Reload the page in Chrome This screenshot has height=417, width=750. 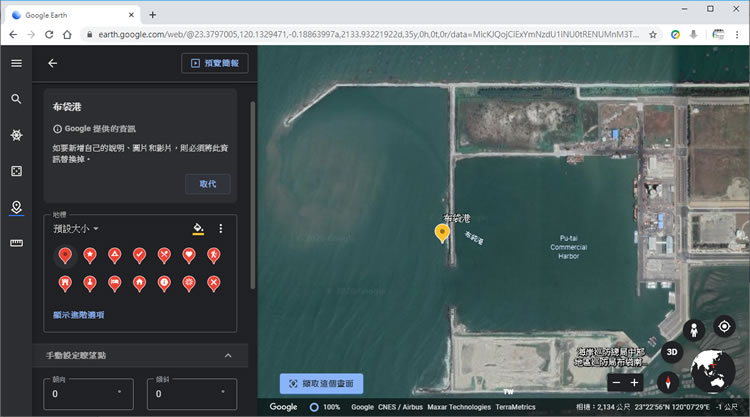click(49, 34)
